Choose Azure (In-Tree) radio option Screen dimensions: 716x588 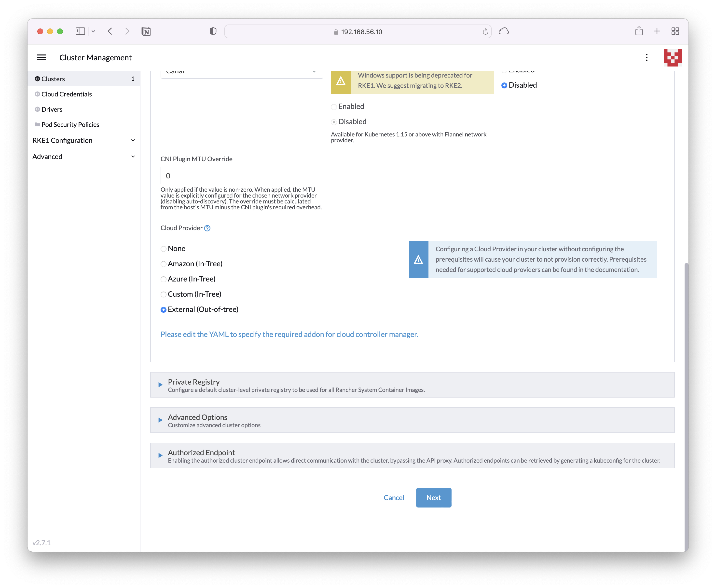(164, 280)
